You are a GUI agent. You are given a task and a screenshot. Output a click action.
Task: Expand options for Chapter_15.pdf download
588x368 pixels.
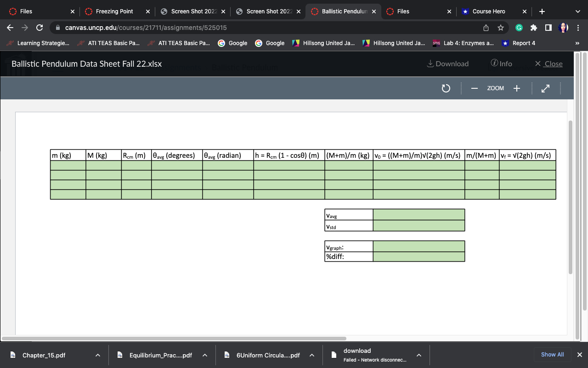click(97, 355)
